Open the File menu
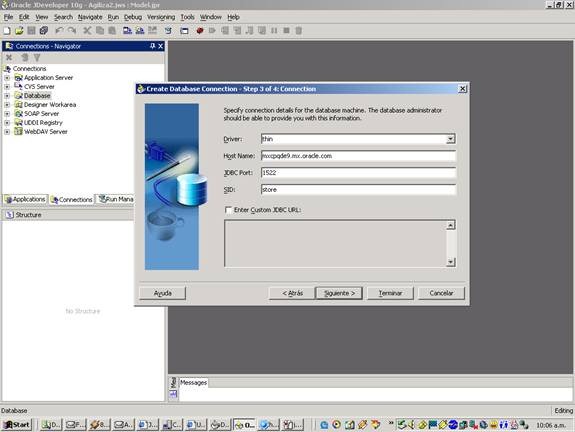The height and width of the screenshot is (432, 575). coord(8,17)
